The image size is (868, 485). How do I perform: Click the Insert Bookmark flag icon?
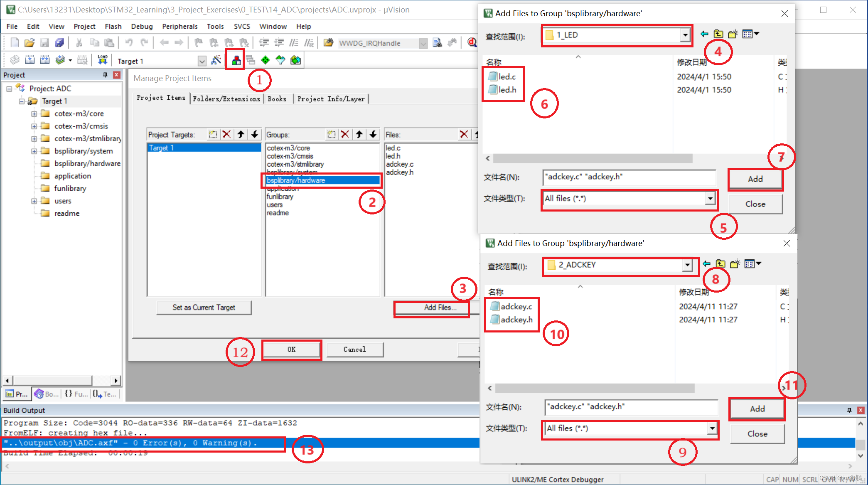point(199,43)
